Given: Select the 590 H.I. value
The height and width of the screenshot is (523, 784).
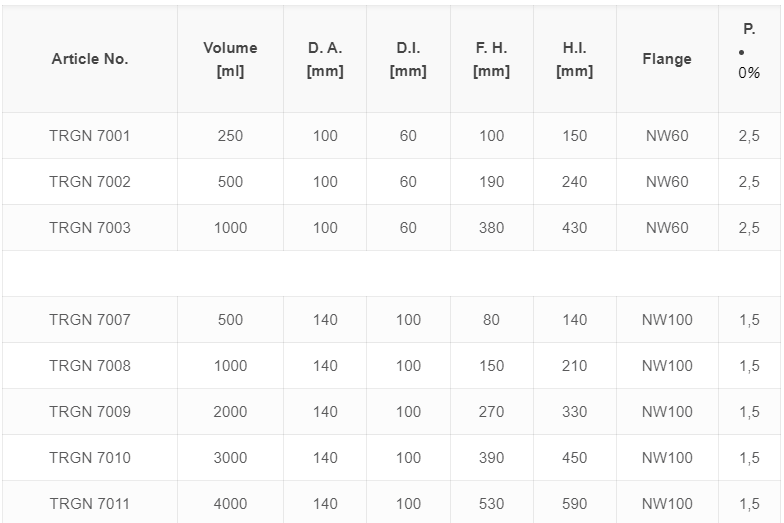Looking at the screenshot, I should click(x=574, y=504).
